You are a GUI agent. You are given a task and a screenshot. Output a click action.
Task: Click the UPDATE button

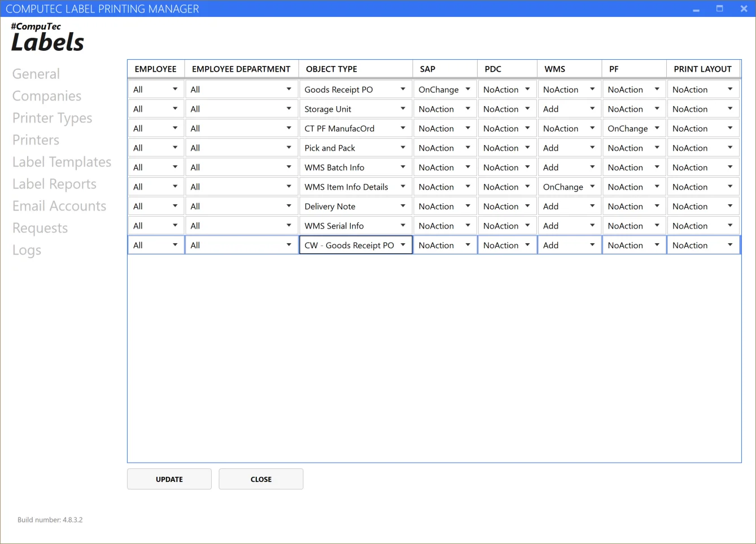tap(169, 479)
